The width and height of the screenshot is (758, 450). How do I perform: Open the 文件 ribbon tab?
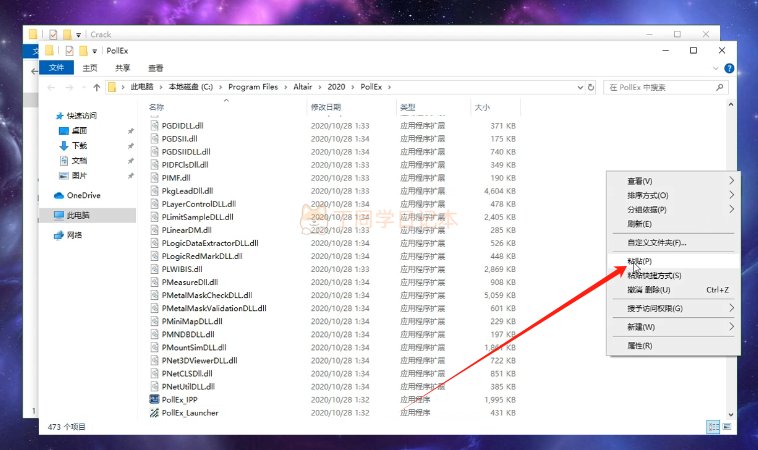tap(57, 68)
